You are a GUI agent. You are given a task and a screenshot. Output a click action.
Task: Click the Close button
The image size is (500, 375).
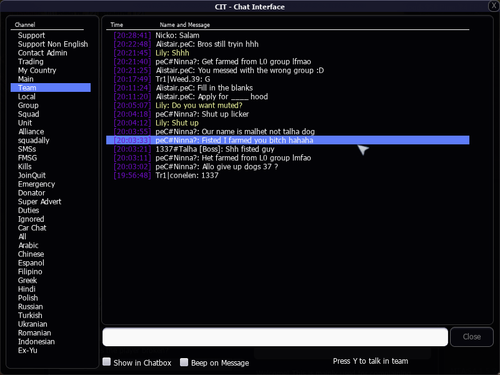click(x=472, y=337)
